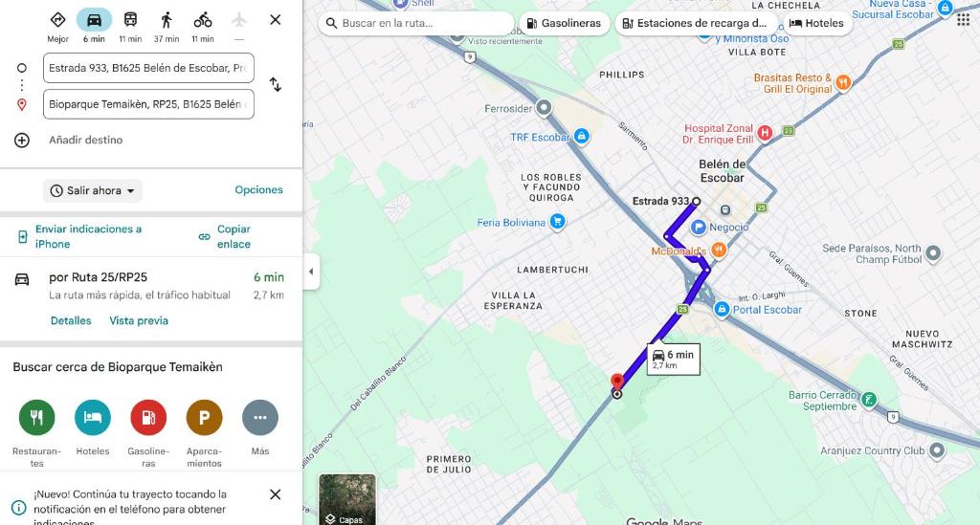
Task: Close the directions panel
Action: click(x=275, y=20)
